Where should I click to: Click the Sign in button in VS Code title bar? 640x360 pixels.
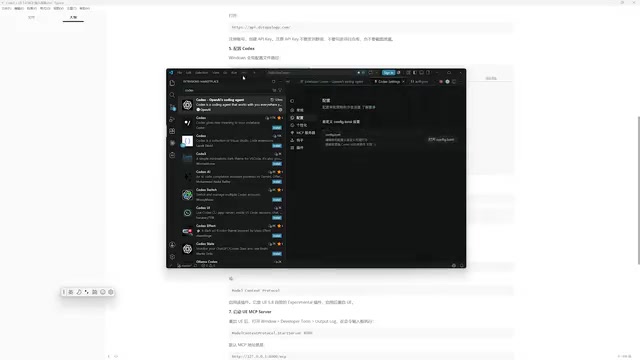388,73
